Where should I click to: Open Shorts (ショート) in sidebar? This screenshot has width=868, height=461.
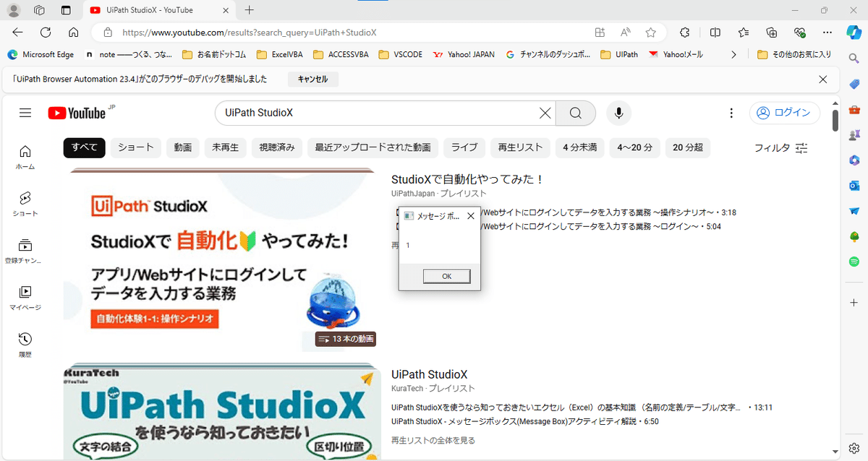(25, 204)
